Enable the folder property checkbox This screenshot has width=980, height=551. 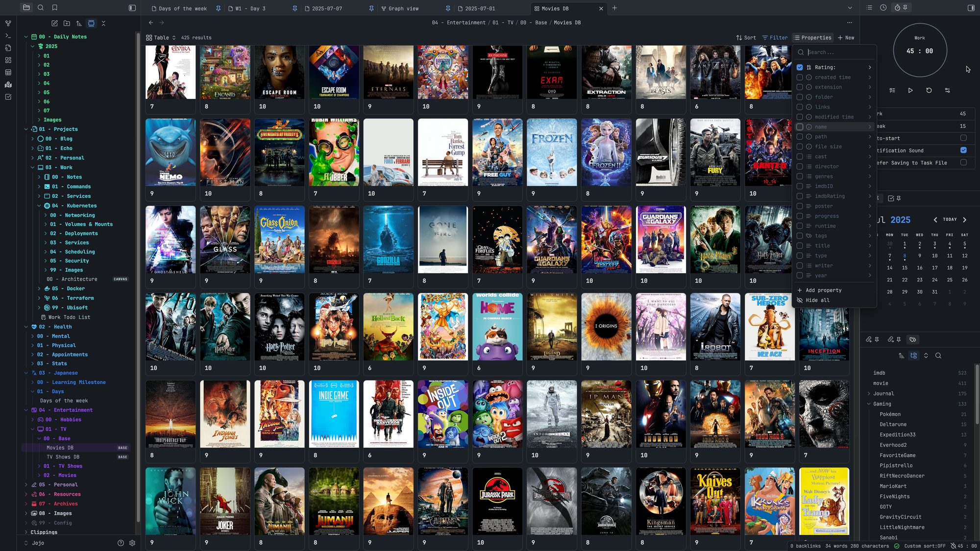(x=800, y=97)
